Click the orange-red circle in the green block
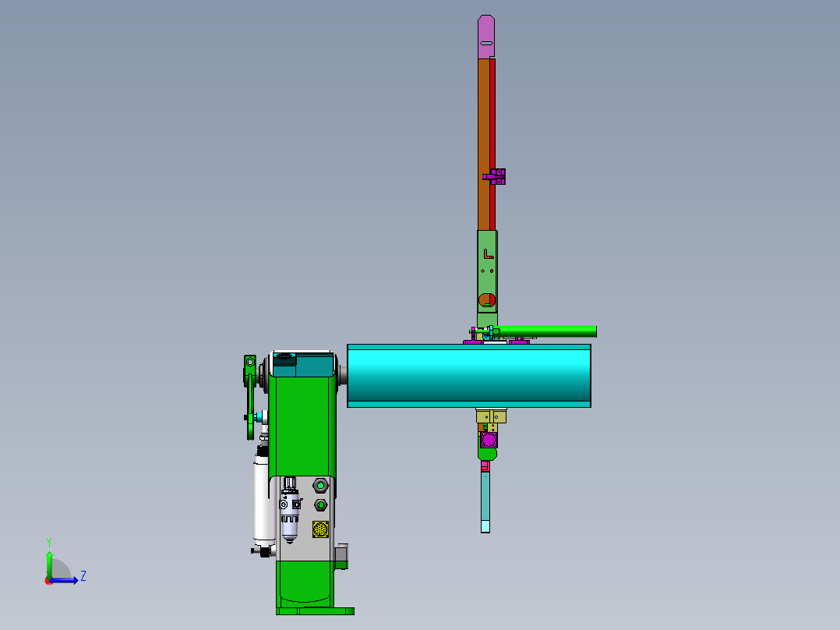The image size is (840, 630). [x=486, y=300]
